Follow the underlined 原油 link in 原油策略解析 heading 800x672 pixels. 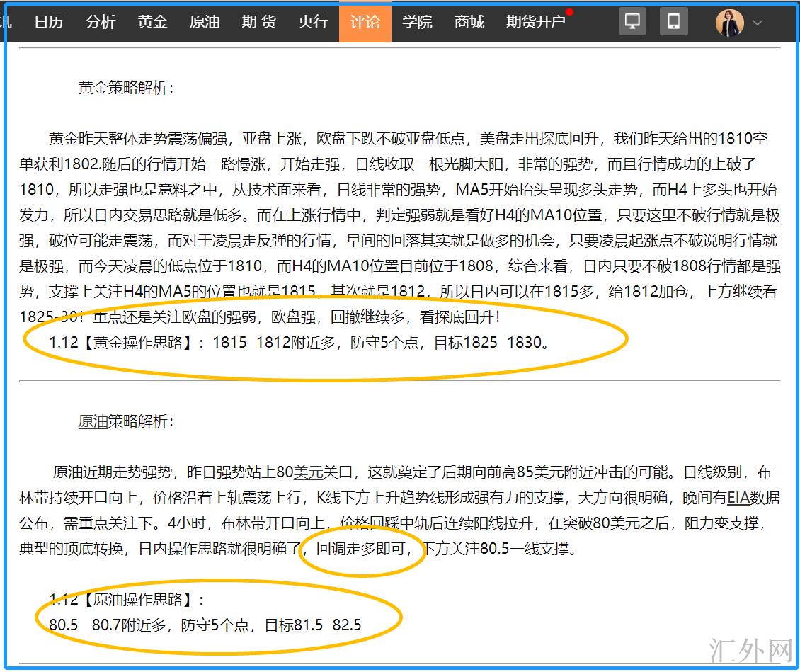click(x=93, y=421)
